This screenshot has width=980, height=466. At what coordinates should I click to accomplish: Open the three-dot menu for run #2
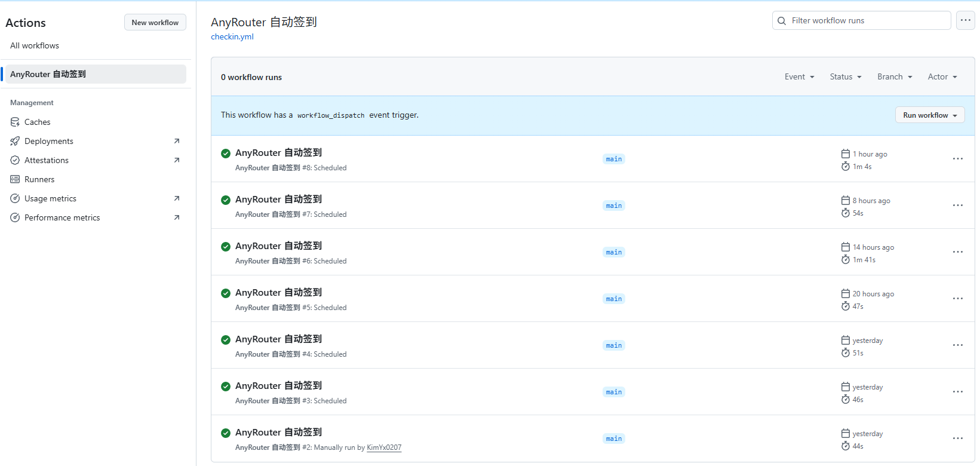click(x=958, y=439)
